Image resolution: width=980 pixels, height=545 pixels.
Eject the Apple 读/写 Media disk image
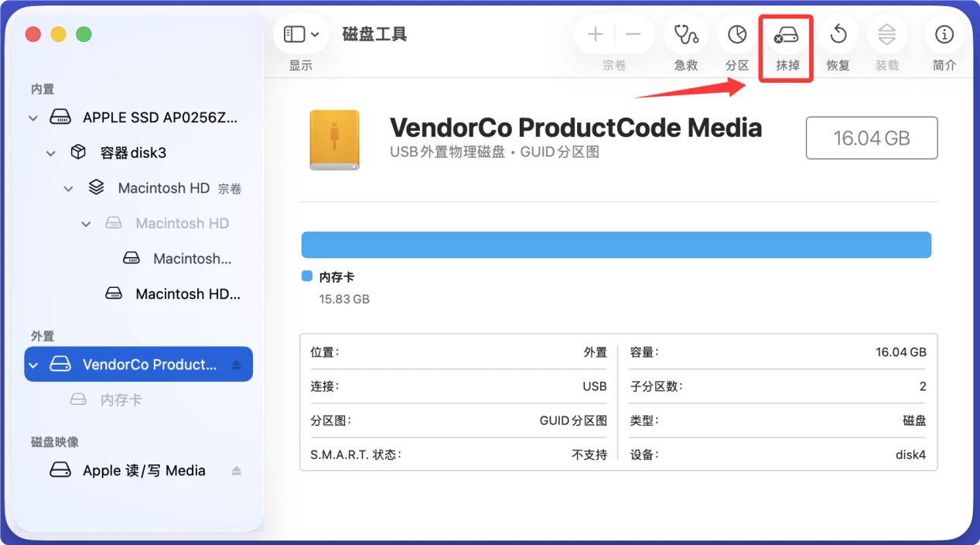(x=237, y=470)
